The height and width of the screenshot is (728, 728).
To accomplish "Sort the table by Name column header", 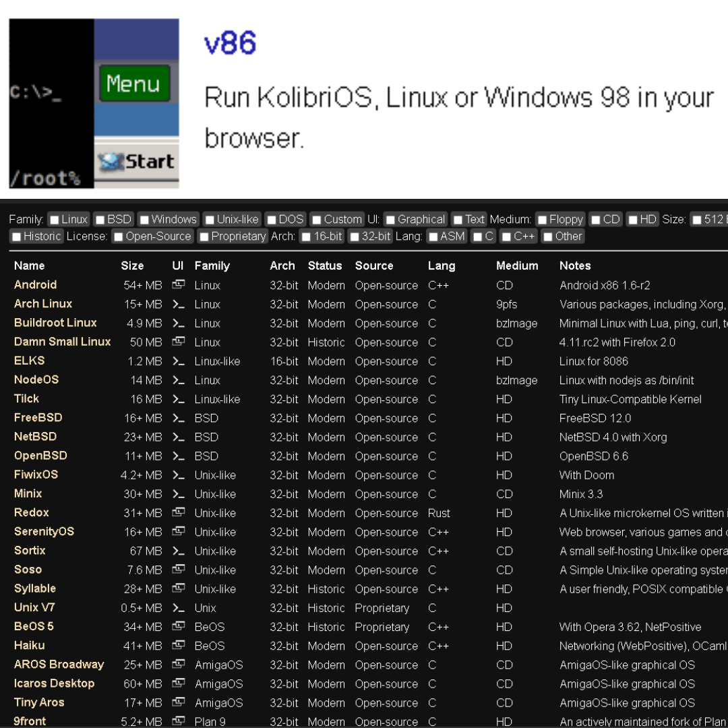I will tap(29, 266).
